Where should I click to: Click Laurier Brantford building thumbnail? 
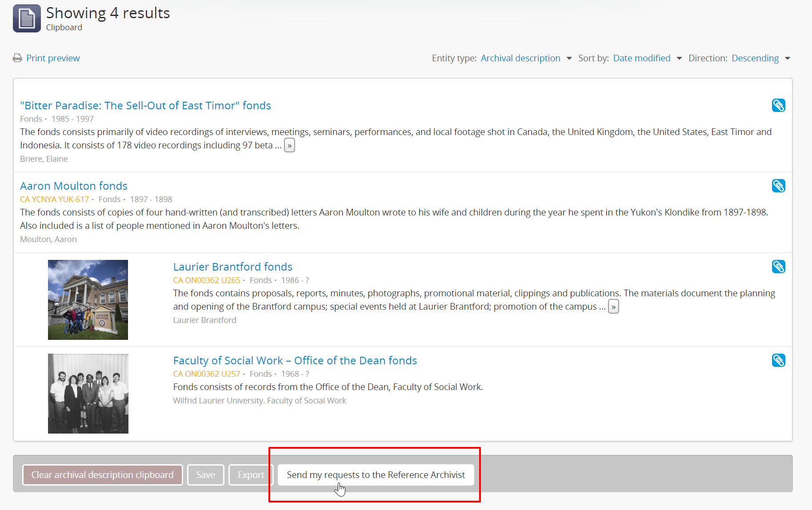click(88, 300)
